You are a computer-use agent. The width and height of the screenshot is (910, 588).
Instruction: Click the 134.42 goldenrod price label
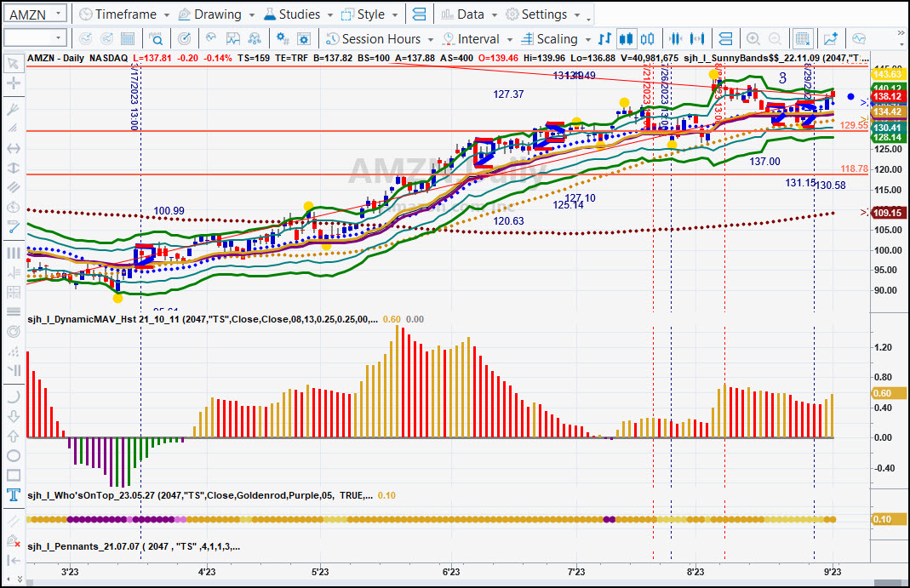click(887, 112)
